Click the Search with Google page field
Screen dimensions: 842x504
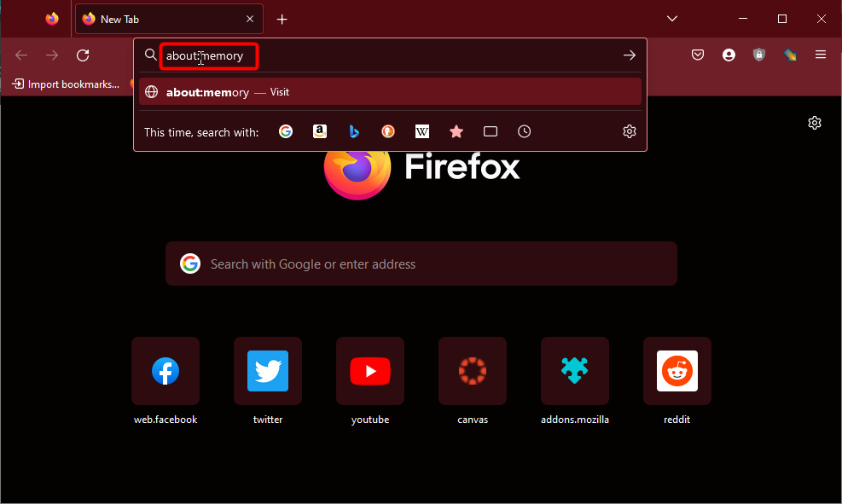421,264
